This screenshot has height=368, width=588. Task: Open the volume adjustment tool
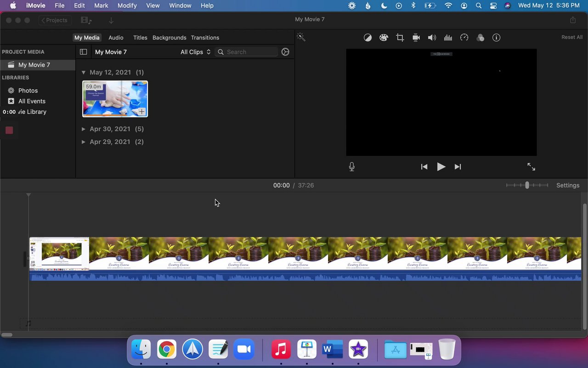[432, 38]
